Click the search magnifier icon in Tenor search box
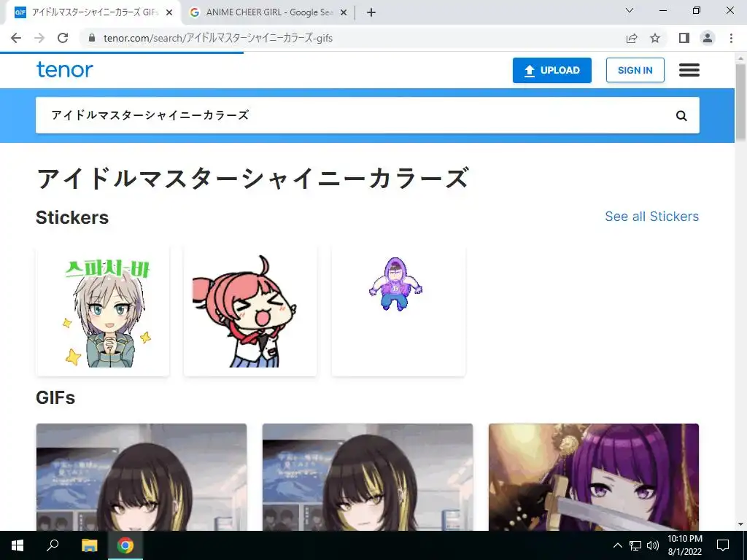The image size is (747, 560). 681,116
